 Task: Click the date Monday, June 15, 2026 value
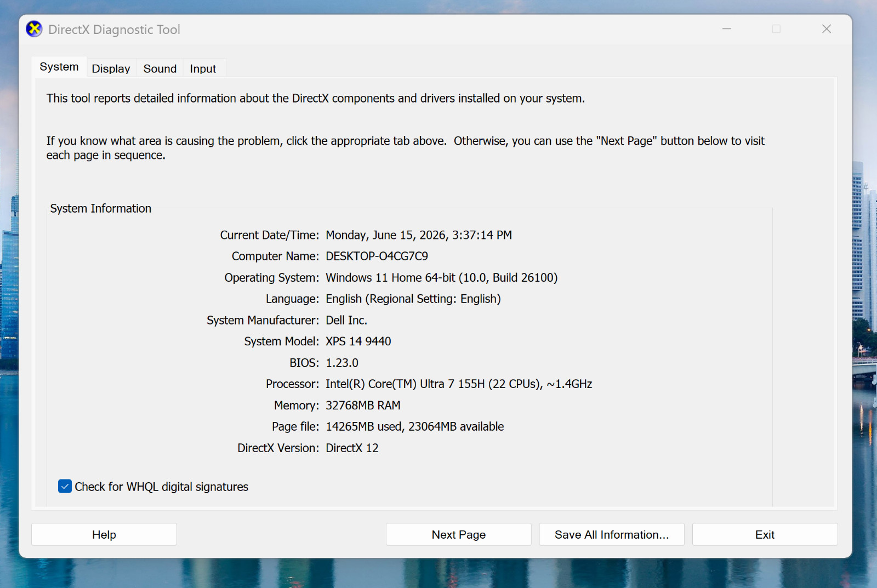tap(419, 235)
